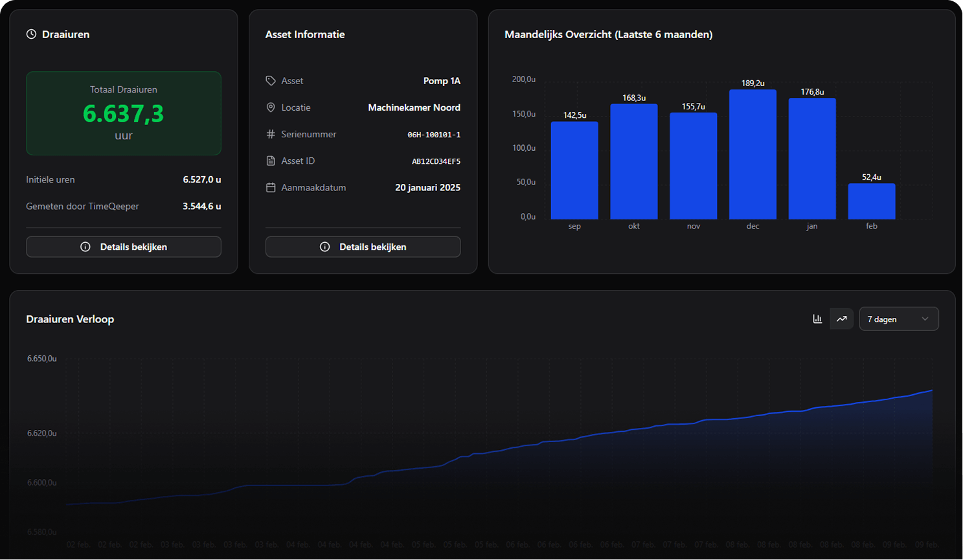Switch chart to bar view
Screen dimensions: 963x560
point(817,319)
